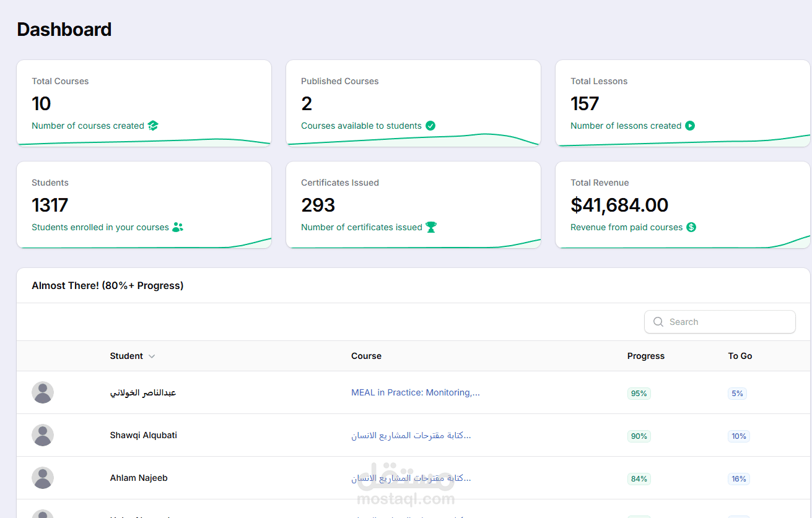This screenshot has width=812, height=518.
Task: Click the play icon in Total Lessons card
Action: point(690,126)
